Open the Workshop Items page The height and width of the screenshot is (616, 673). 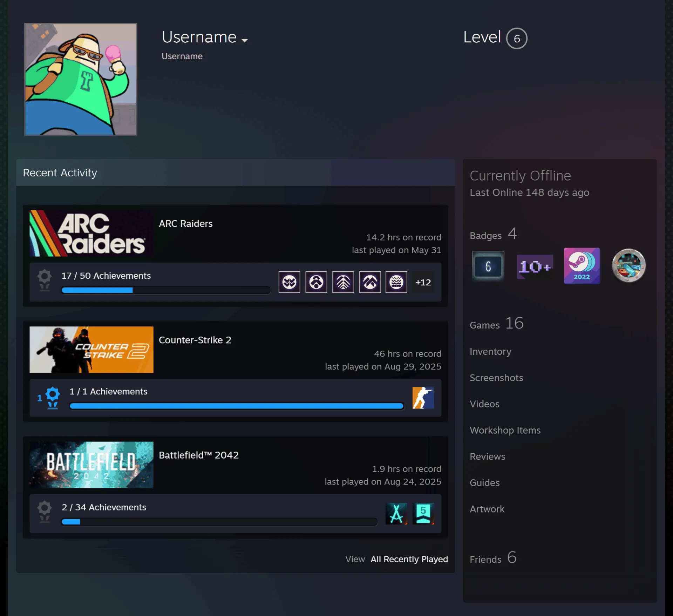(505, 430)
